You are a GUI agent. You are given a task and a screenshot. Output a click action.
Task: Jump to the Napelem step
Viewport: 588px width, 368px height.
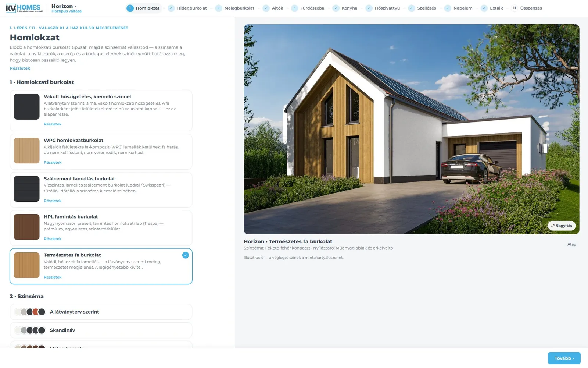[458, 8]
